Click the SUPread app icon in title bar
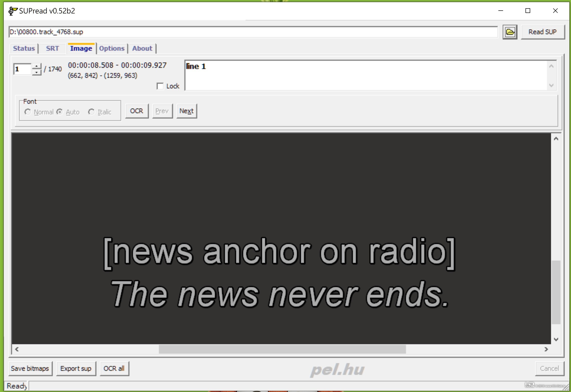Viewport: 571px width, 392px height. pyautogui.click(x=13, y=11)
